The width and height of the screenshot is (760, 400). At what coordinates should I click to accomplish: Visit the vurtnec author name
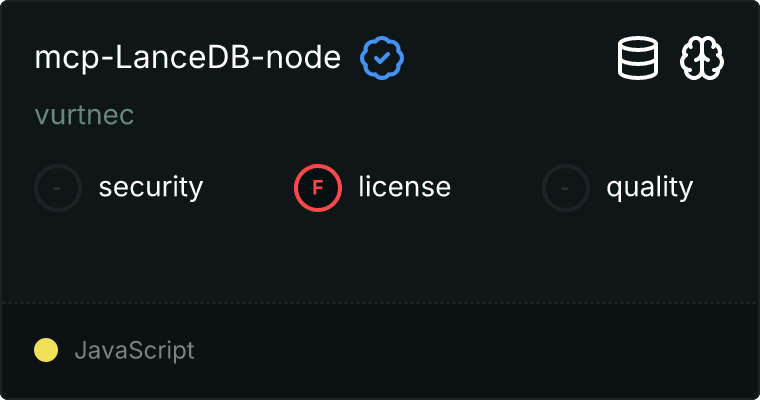tap(84, 115)
